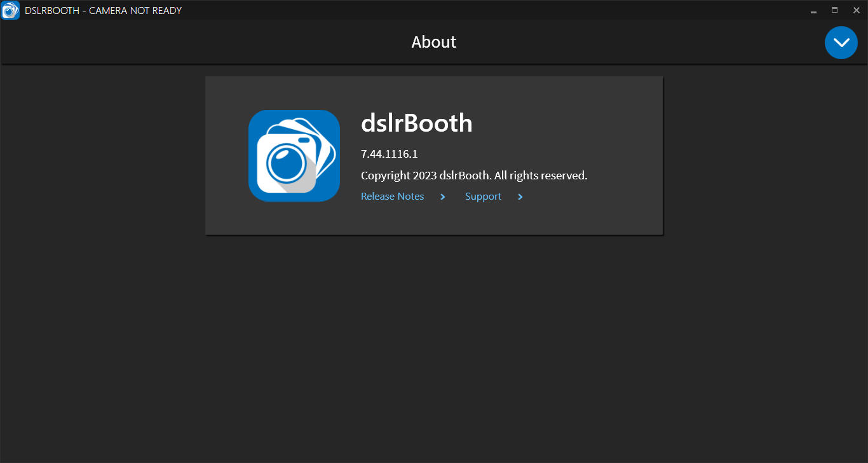Click the Copyright 2023 dslrBooth text
The height and width of the screenshot is (463, 868).
474,176
